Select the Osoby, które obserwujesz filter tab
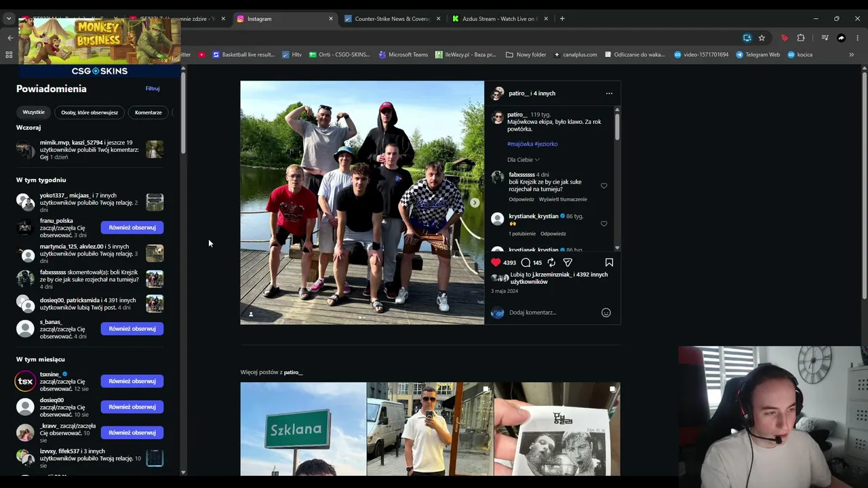 pos(90,113)
